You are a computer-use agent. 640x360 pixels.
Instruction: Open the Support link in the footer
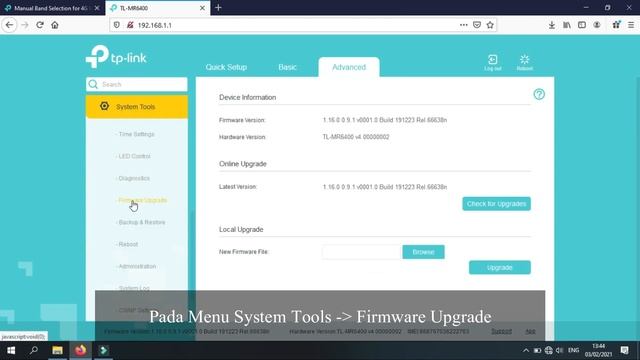(x=501, y=331)
